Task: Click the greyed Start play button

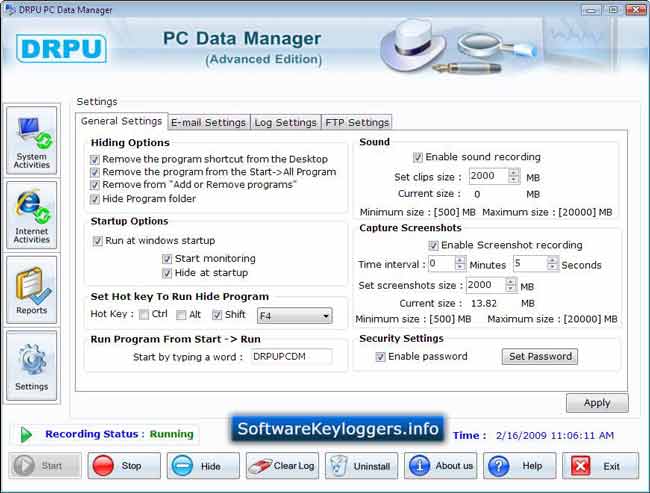Action: (45, 466)
